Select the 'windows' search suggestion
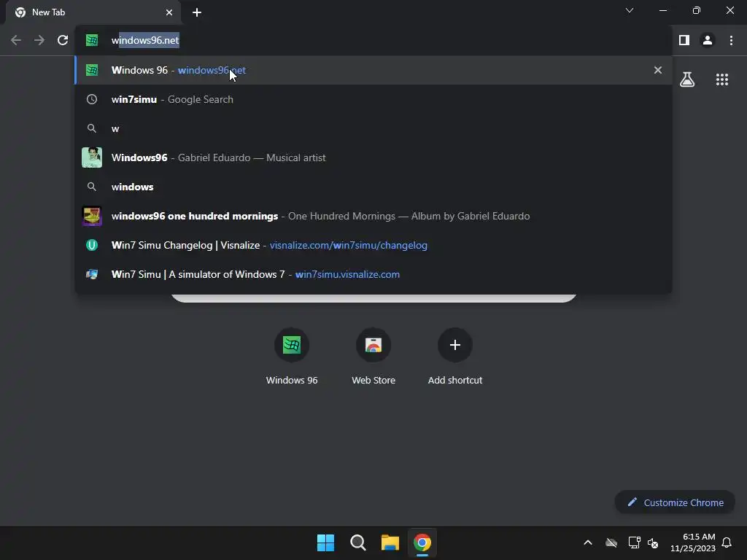Viewport: 747px width, 560px height. (x=373, y=187)
